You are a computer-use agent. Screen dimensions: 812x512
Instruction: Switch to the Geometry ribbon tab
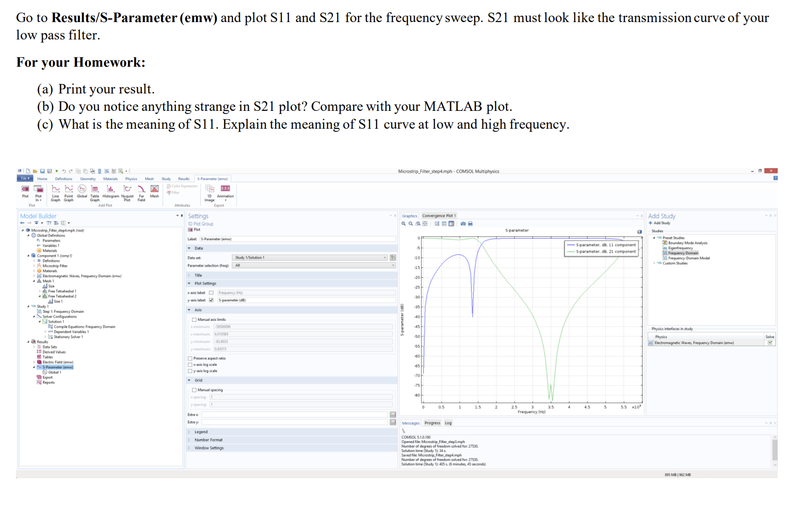pyautogui.click(x=87, y=178)
